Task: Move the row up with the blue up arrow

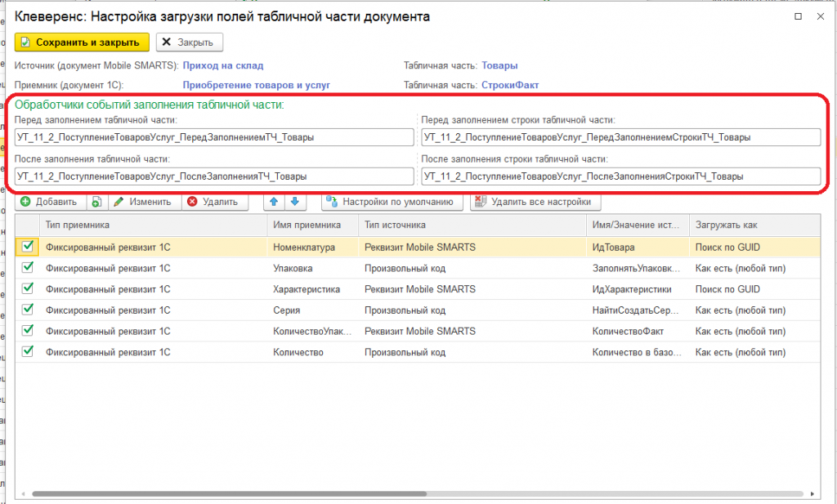Action: click(x=274, y=202)
